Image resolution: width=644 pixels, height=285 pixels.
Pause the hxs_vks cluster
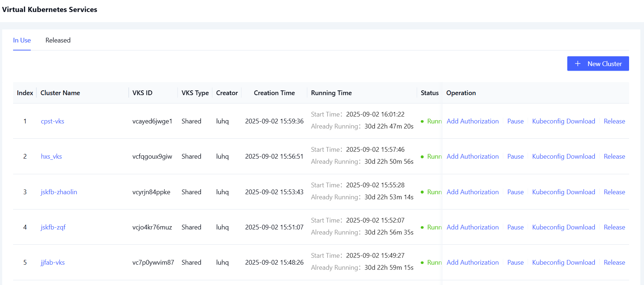(x=515, y=156)
